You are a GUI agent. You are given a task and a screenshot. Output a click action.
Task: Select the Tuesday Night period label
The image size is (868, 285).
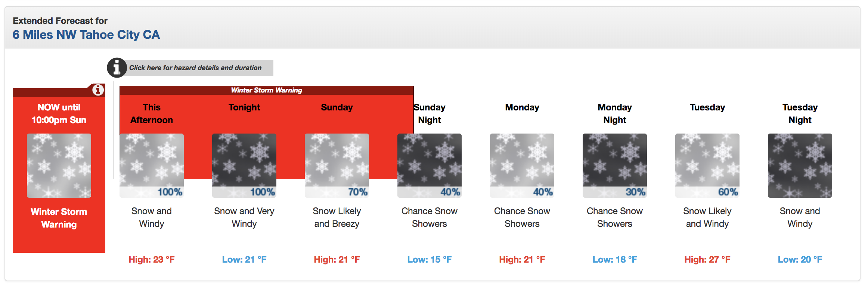click(x=800, y=113)
